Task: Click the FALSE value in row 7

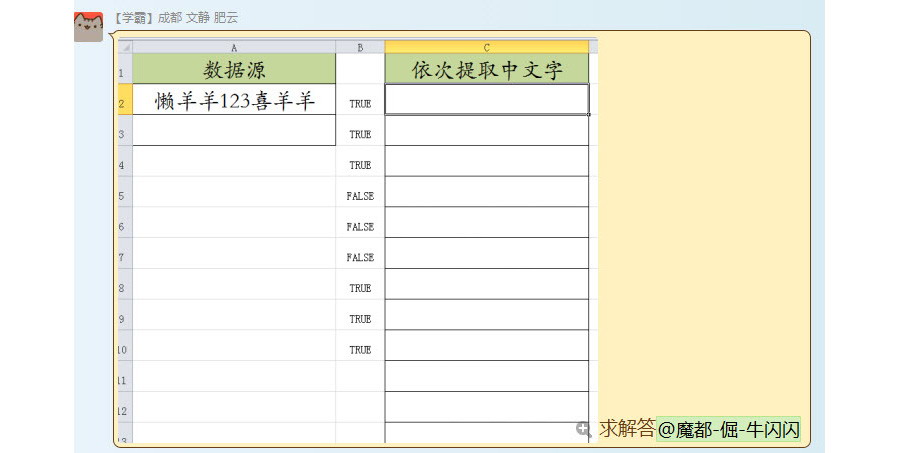Action: 360,257
